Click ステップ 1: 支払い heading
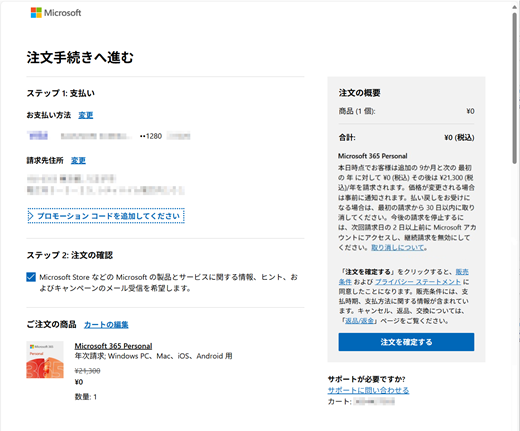This screenshot has width=520, height=431. click(61, 93)
